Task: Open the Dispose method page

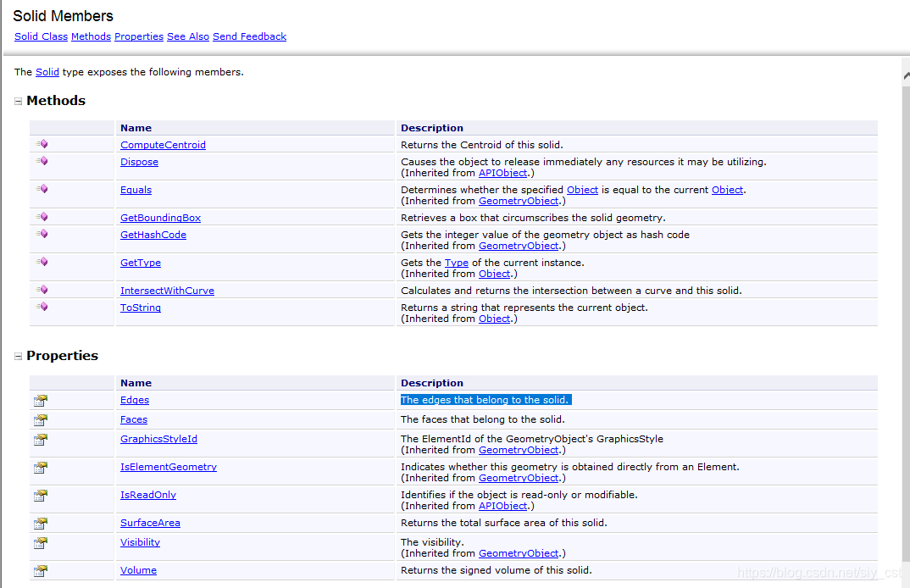Action: tap(139, 161)
